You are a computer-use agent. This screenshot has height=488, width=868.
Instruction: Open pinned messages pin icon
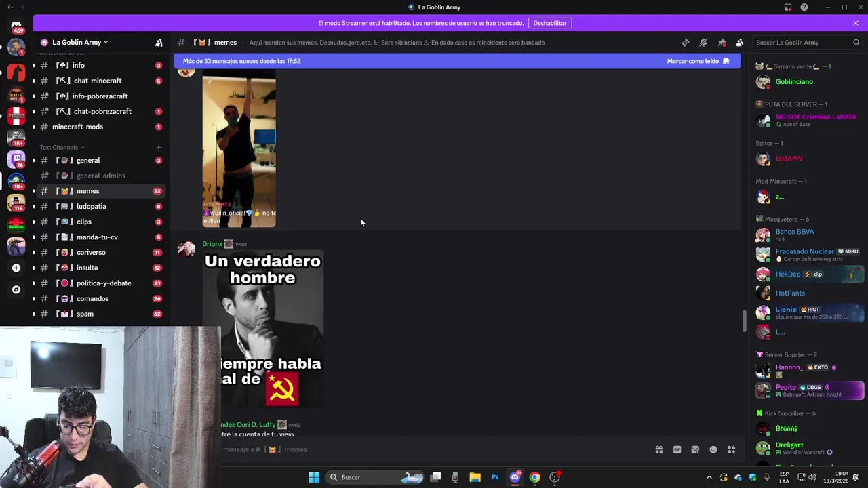pyautogui.click(x=722, y=42)
